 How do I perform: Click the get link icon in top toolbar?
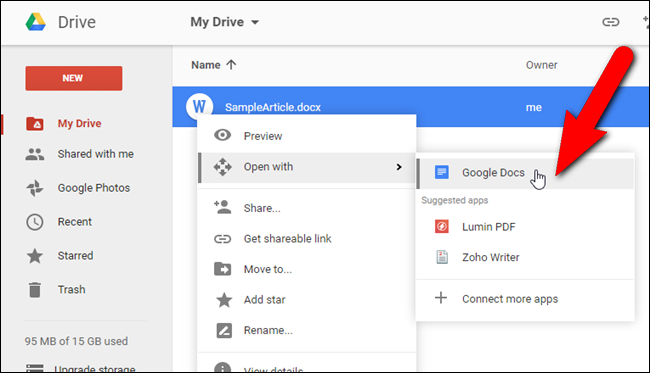coord(611,22)
